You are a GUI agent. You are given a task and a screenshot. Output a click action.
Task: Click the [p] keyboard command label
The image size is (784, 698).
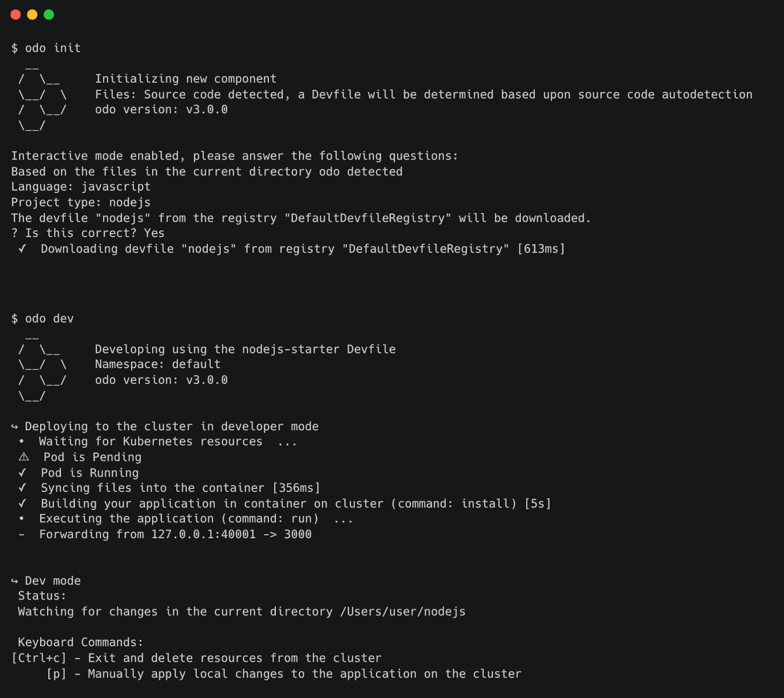pos(56,674)
